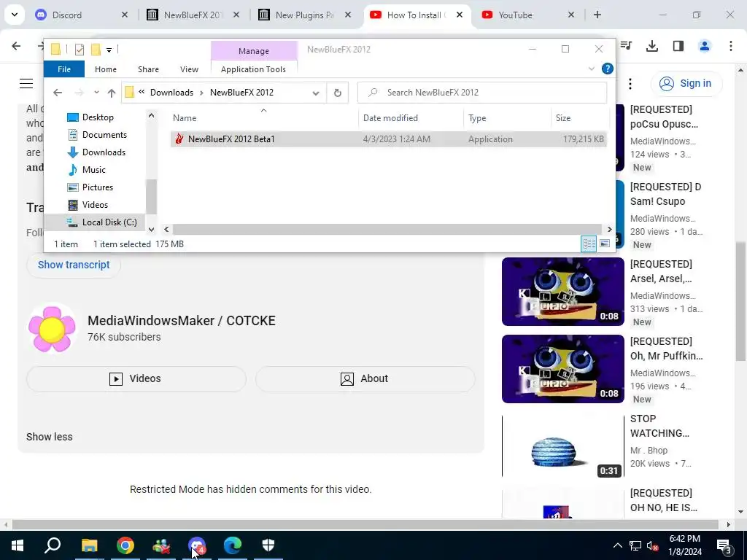The width and height of the screenshot is (747, 560).
Task: Sort by Date modified column
Action: click(x=390, y=117)
